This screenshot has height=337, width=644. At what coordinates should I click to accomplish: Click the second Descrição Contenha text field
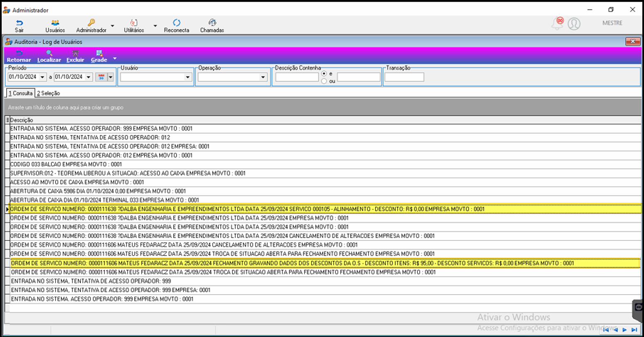click(359, 77)
